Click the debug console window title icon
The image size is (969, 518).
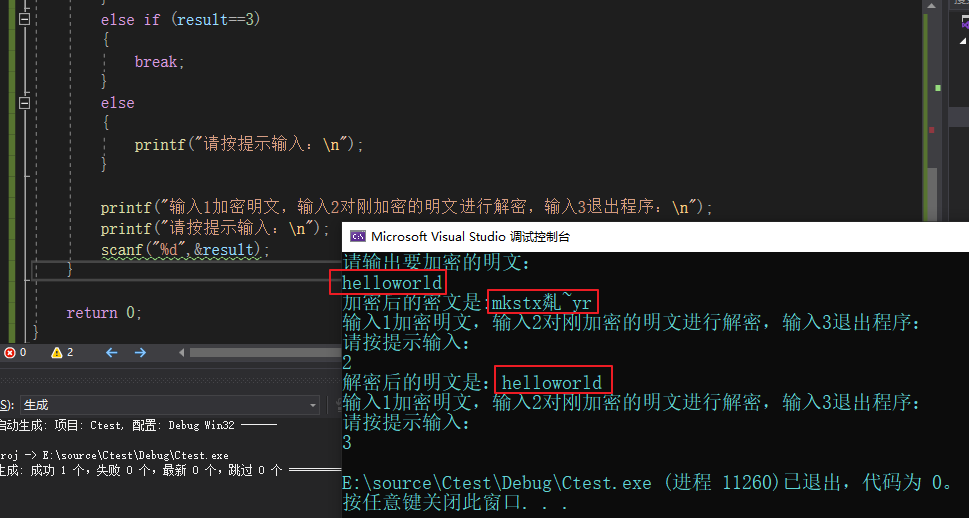click(x=357, y=236)
